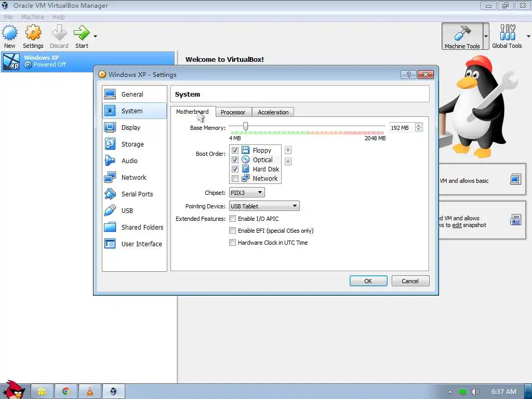Screen dimensions: 532x399
Task: Open the Machine menu
Action: coord(33,17)
